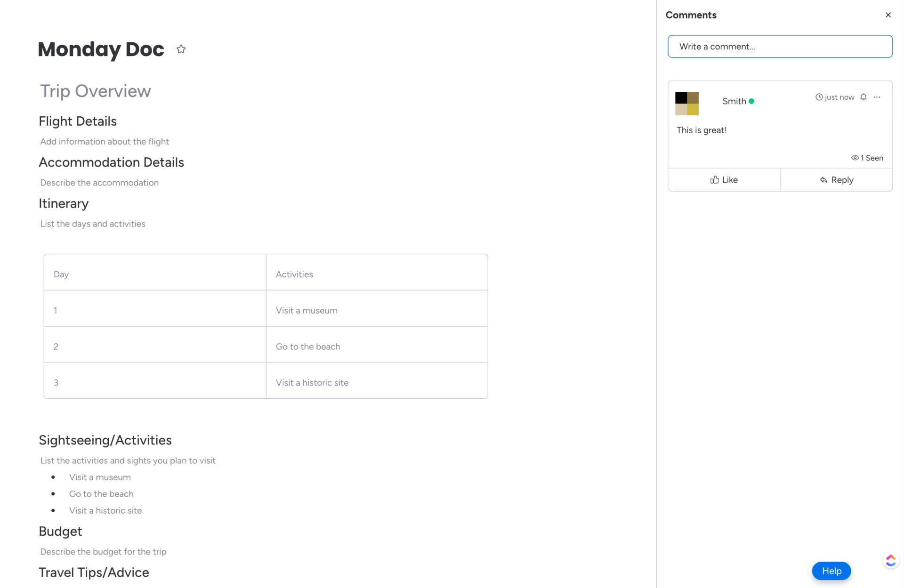Click the Smith username link
The height and width of the screenshot is (588, 904).
coord(734,101)
